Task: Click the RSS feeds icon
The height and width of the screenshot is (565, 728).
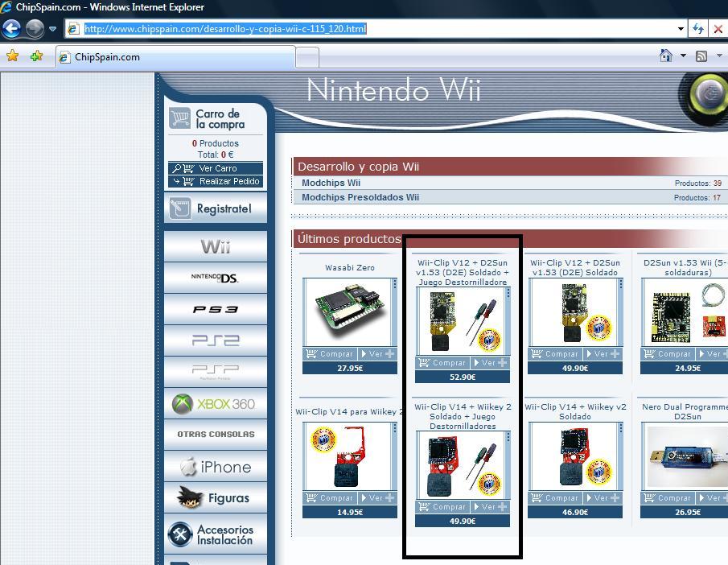Action: pos(701,56)
